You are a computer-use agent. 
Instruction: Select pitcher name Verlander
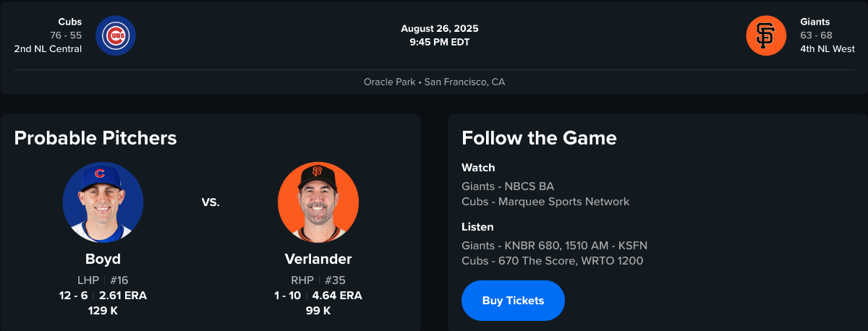[x=318, y=259]
